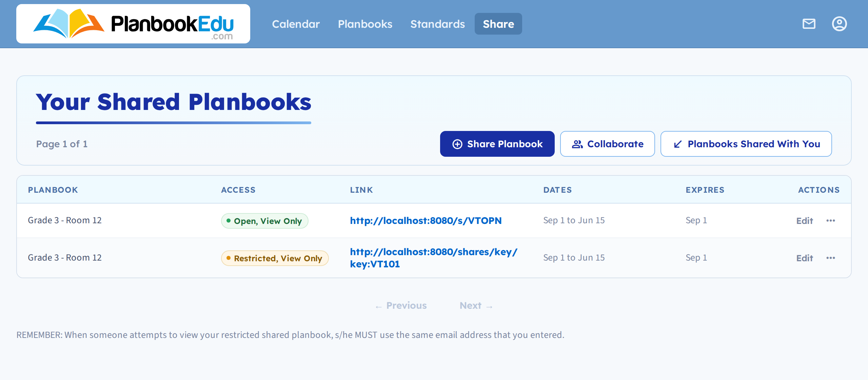Click the PLANBOOK column header

[x=53, y=190]
